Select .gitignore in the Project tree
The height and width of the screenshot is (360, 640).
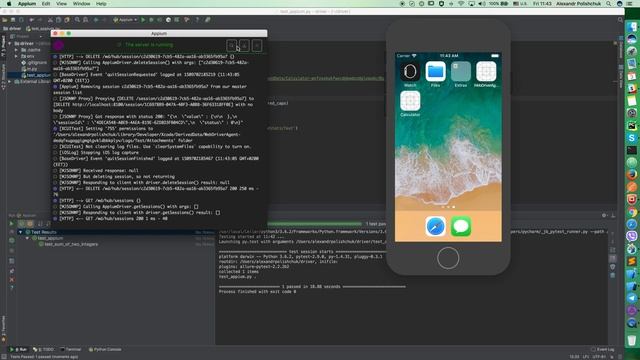pos(34,62)
